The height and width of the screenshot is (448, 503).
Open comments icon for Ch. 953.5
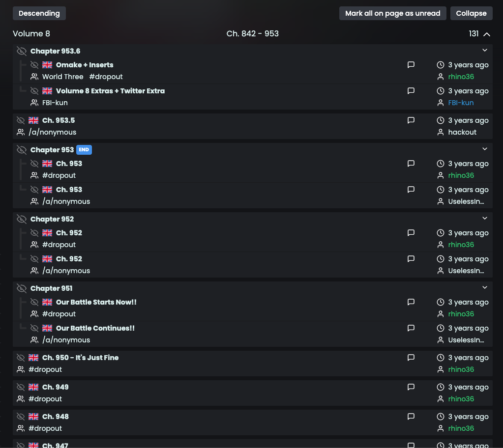pos(411,120)
